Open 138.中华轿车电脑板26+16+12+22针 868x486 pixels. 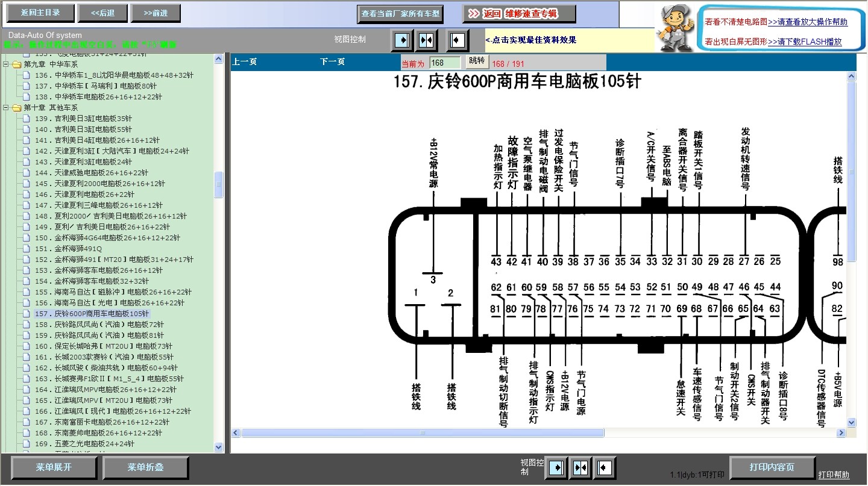click(x=98, y=97)
